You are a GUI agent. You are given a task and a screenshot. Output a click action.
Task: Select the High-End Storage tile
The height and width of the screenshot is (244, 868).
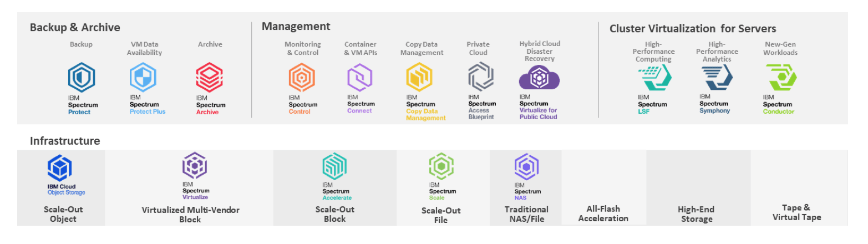[x=696, y=213]
